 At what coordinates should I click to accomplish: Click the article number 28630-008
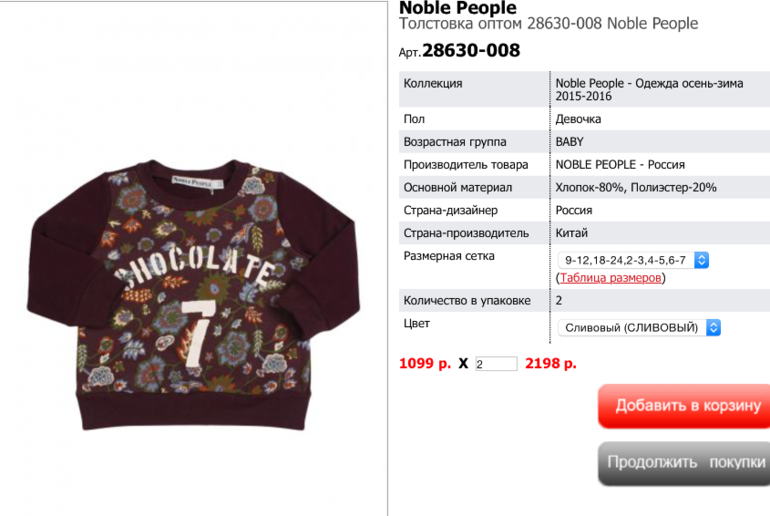(x=470, y=51)
